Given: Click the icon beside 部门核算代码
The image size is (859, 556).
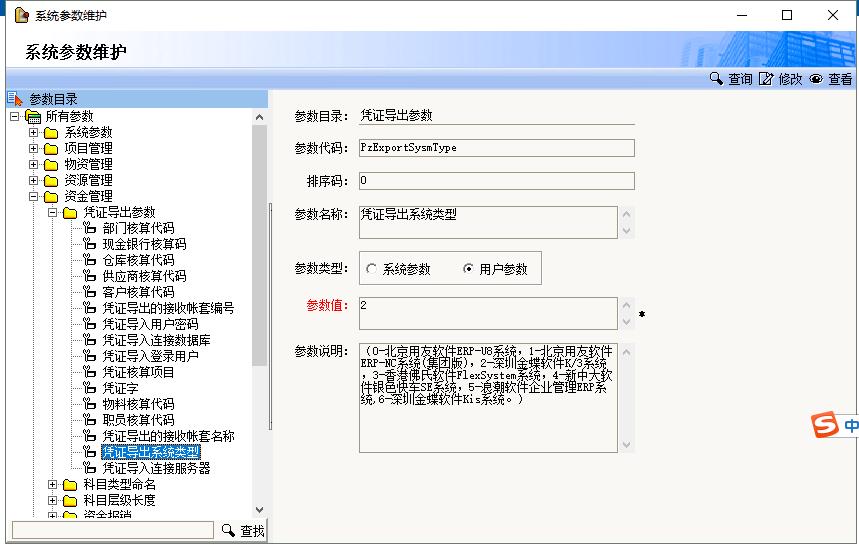Looking at the screenshot, I should [89, 228].
